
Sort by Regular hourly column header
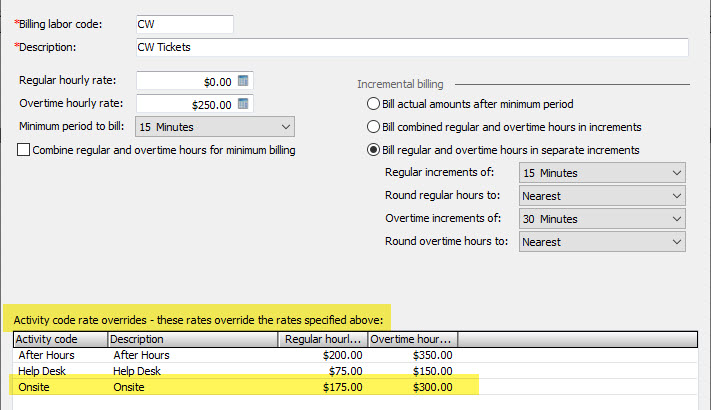coord(323,339)
